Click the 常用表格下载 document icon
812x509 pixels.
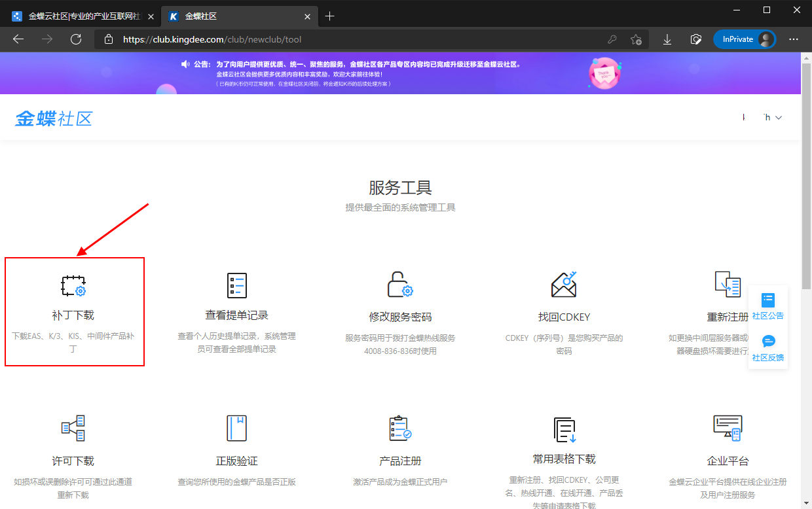pos(564,429)
